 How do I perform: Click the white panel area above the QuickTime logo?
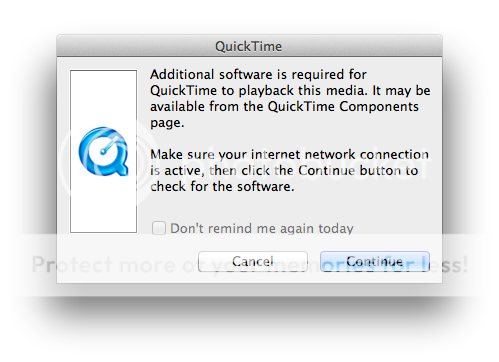103,98
